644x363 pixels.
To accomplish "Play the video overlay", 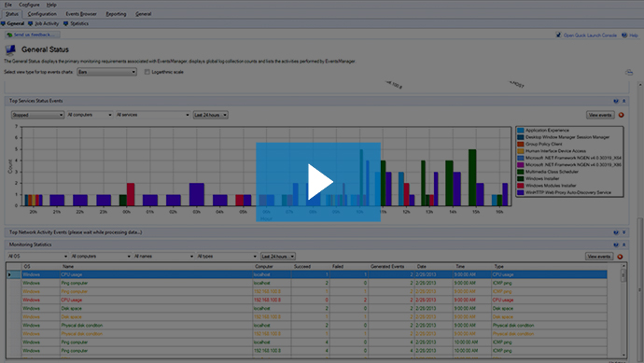I will tap(319, 182).
